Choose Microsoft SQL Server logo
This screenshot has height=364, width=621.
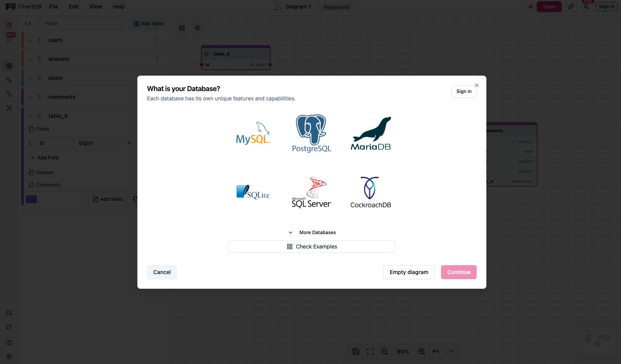(x=311, y=192)
